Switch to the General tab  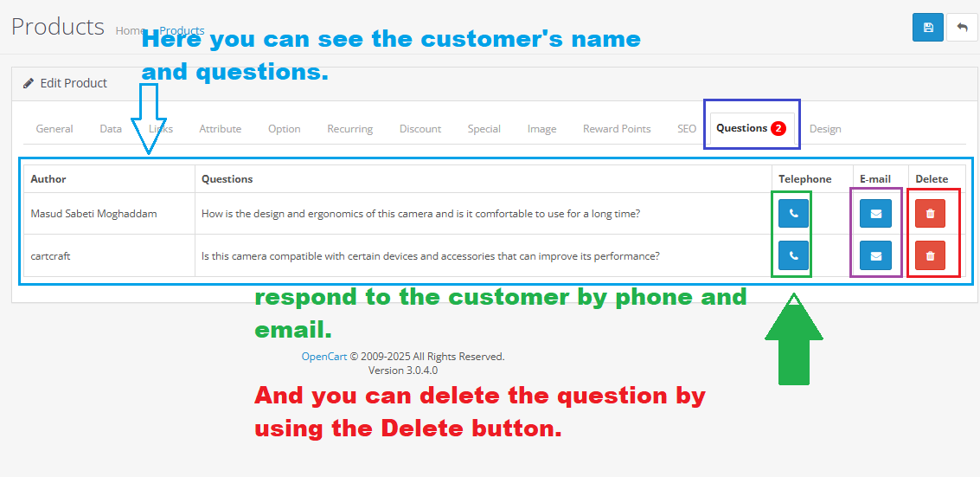54,129
